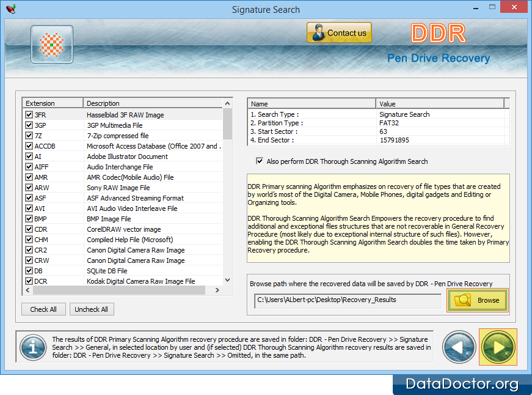Click the horizontal scroll right arrow
Image resolution: width=532 pixels, height=395 pixels.
(x=217, y=290)
